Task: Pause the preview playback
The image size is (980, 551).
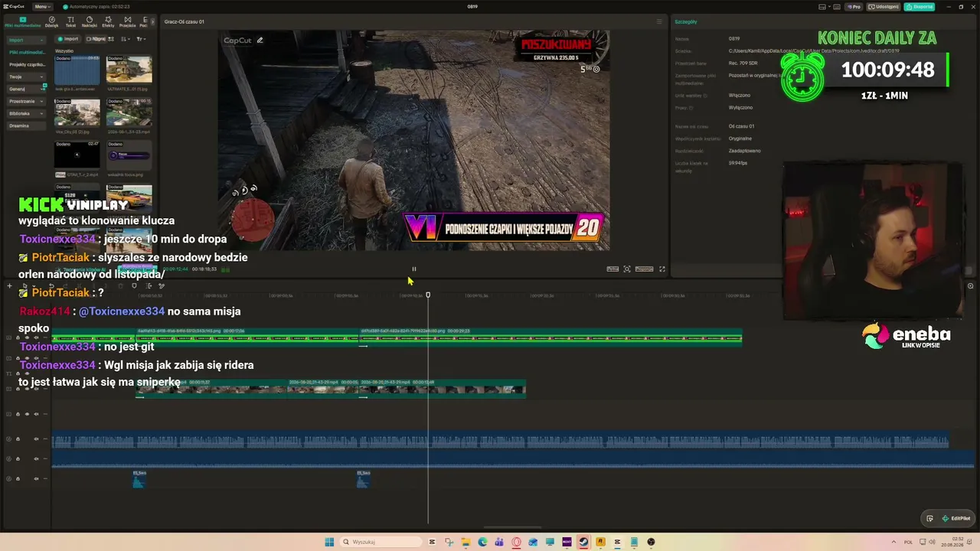Action: point(414,269)
